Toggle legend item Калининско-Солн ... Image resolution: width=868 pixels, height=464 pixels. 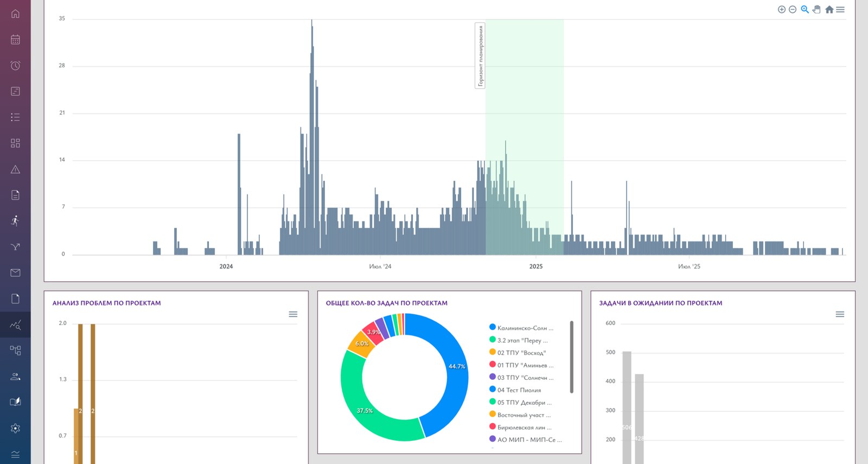(x=521, y=328)
